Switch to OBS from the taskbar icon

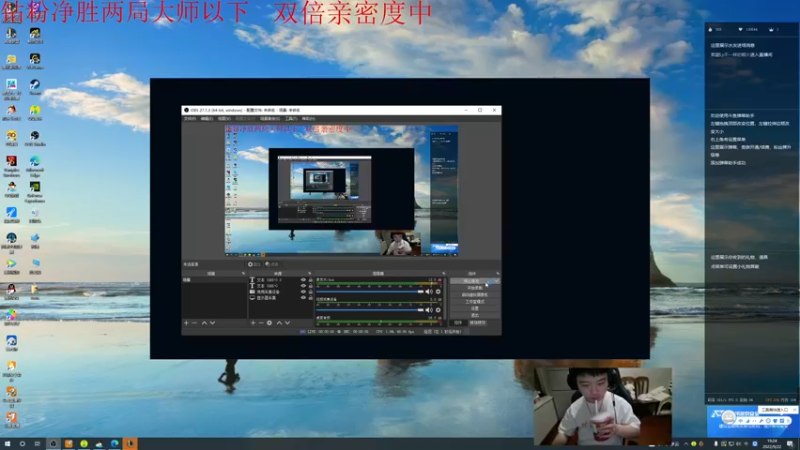pos(53,444)
